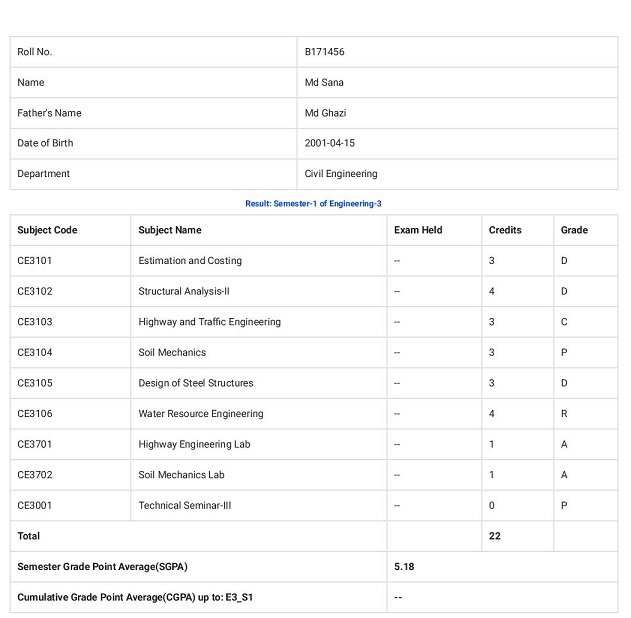Click grade D for Estimation and Costing
Screen dimensions: 631x618
pos(564,261)
